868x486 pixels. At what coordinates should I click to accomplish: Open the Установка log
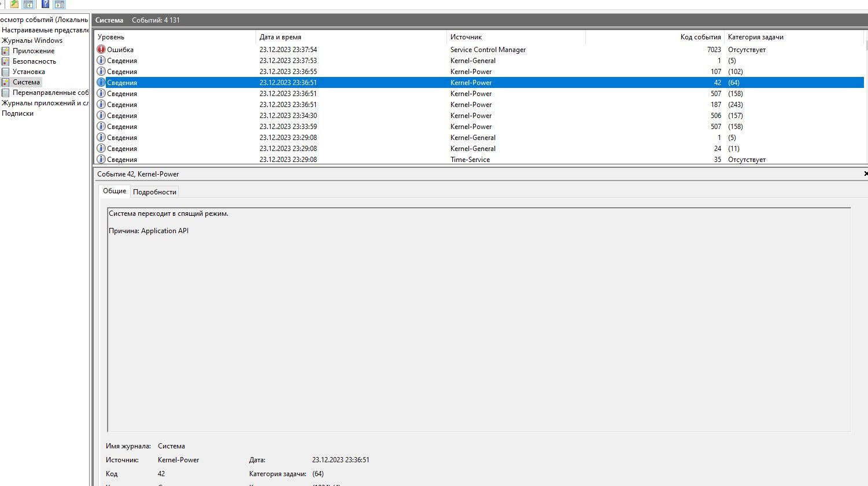[29, 72]
